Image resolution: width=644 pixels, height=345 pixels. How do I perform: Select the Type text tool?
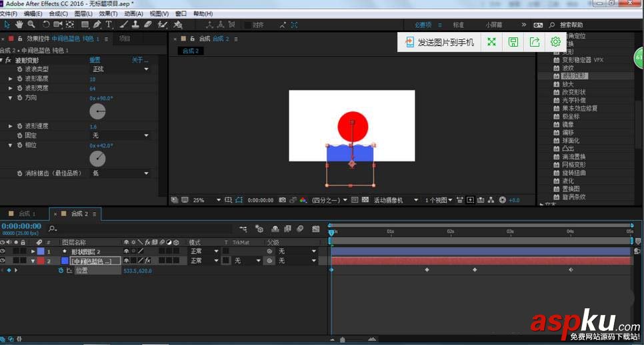point(109,25)
